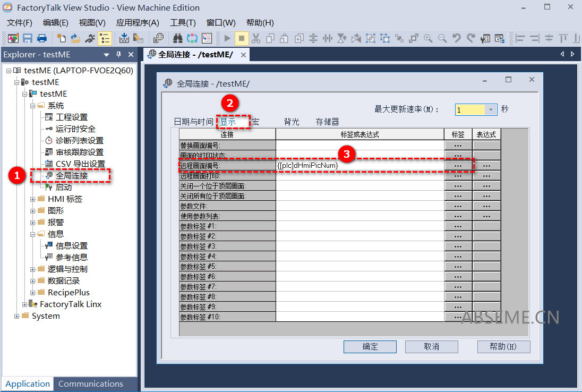
Task: Click the 远程画面编号 tag expression field
Action: click(360, 166)
